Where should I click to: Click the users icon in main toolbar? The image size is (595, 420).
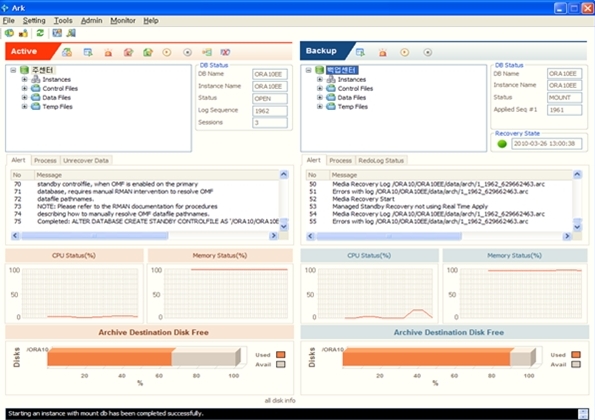point(24,33)
